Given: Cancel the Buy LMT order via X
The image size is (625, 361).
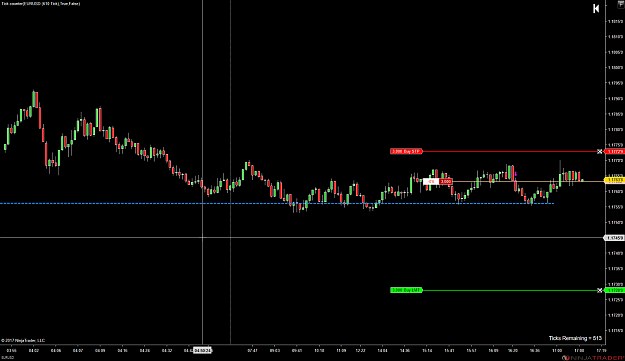Looking at the screenshot, I should point(599,290).
